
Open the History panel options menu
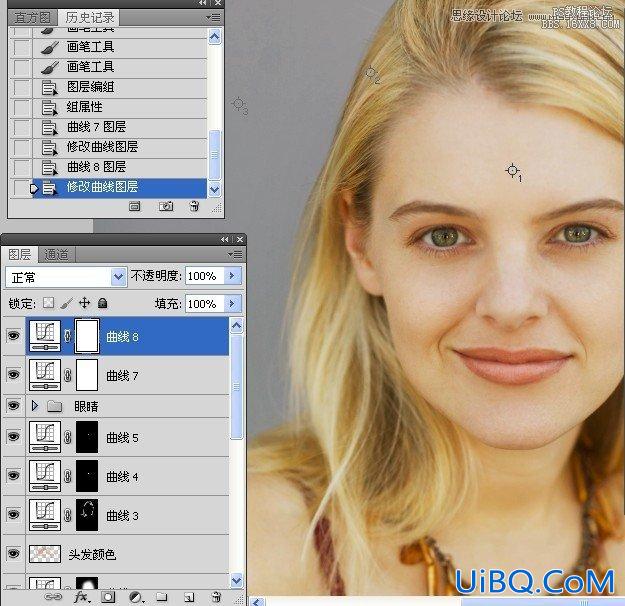click(213, 18)
